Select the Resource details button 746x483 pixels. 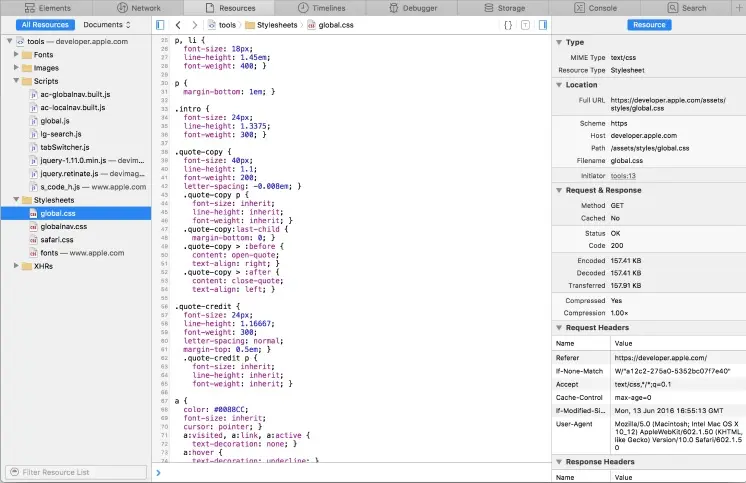tap(649, 25)
